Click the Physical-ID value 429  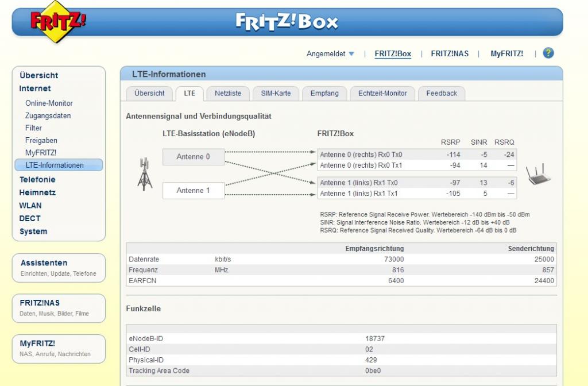371,360
